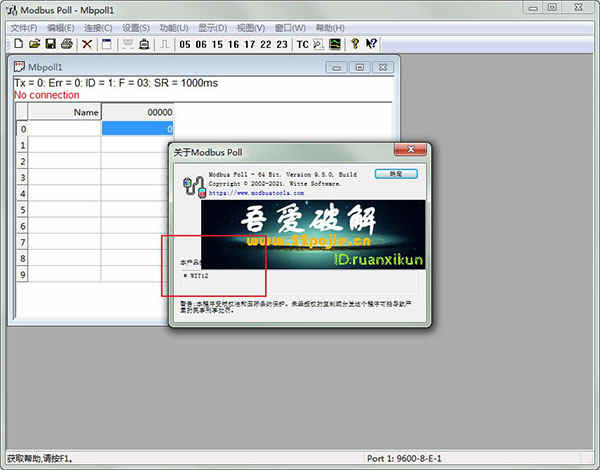Select function 05 in toolbar
The width and height of the screenshot is (600, 470).
[x=185, y=45]
